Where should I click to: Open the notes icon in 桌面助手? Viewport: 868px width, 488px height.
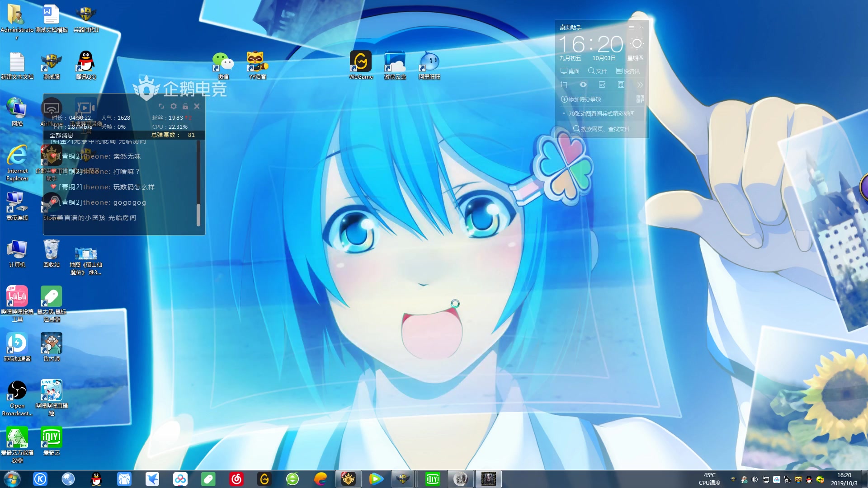[x=602, y=84]
